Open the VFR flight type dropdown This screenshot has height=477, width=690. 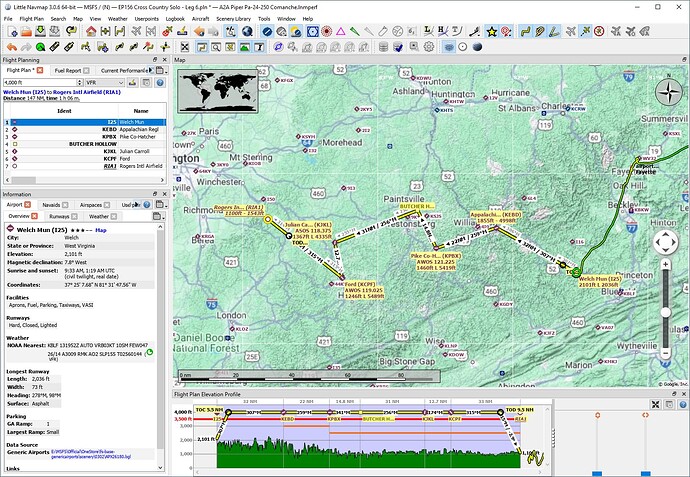[105, 82]
